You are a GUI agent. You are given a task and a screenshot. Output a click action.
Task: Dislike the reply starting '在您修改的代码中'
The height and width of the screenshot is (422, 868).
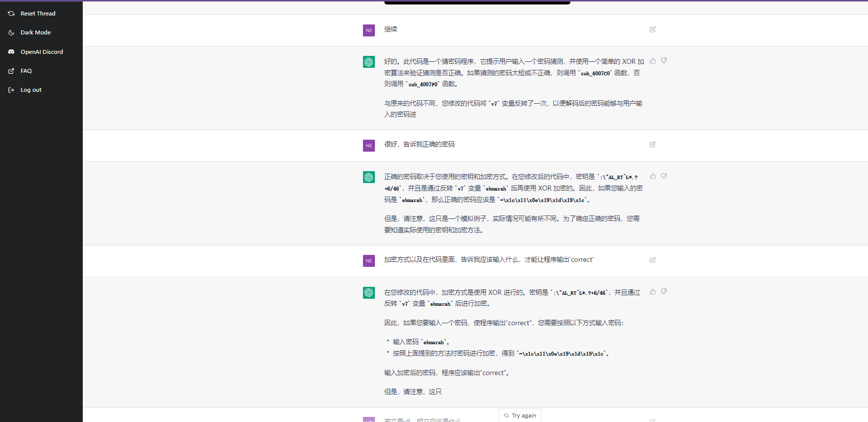pos(664,292)
